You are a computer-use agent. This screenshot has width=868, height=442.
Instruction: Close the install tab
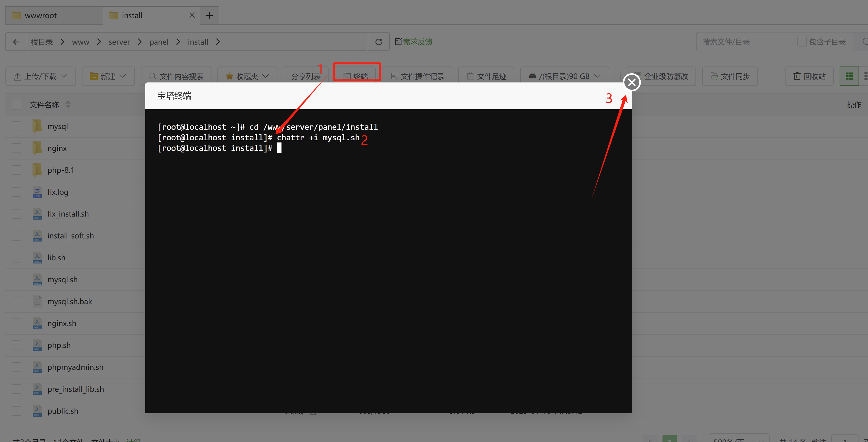click(192, 15)
